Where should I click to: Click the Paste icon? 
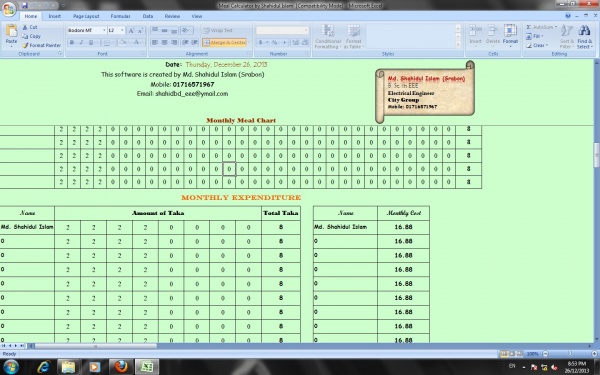tap(11, 31)
